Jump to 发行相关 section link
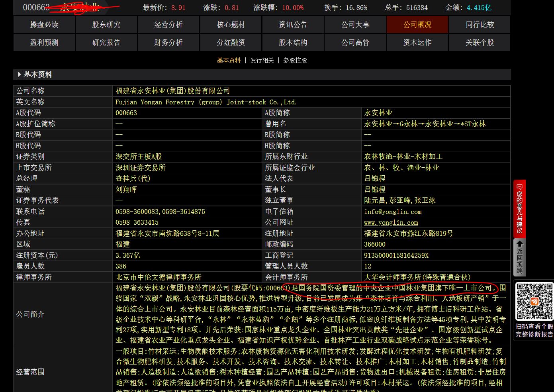 click(x=262, y=60)
